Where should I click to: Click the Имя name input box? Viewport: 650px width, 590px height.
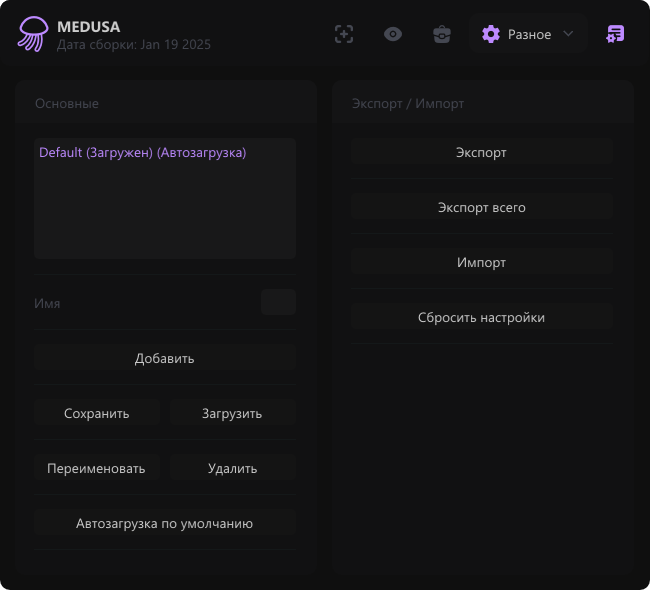coord(278,302)
